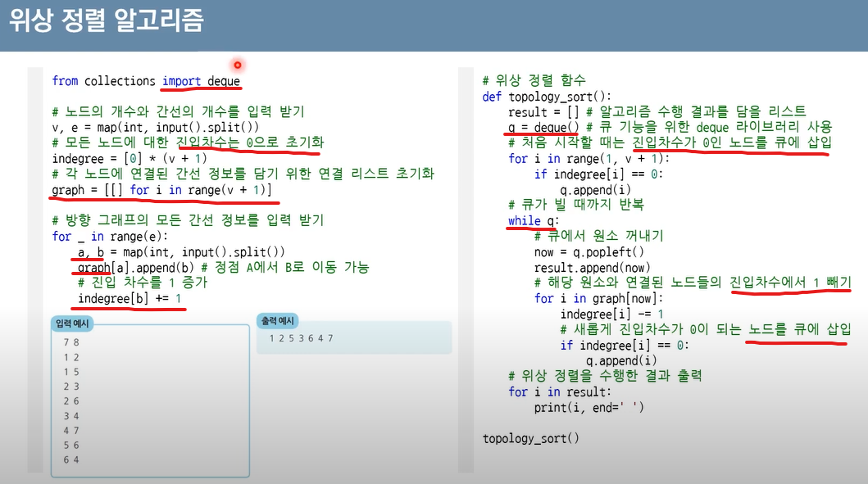Click the line 'from collections import deque'
The height and width of the screenshot is (484, 868).
(x=146, y=81)
